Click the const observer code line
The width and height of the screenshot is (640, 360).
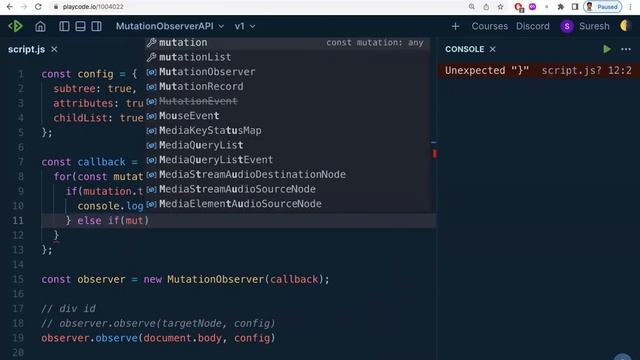[x=185, y=279]
